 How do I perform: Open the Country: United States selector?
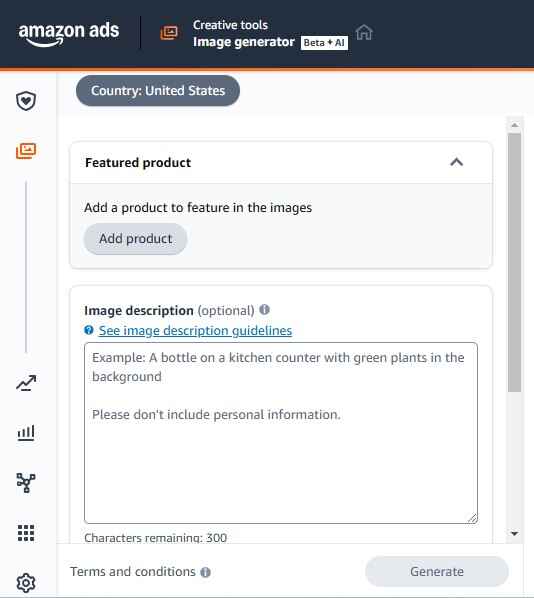[x=158, y=91]
